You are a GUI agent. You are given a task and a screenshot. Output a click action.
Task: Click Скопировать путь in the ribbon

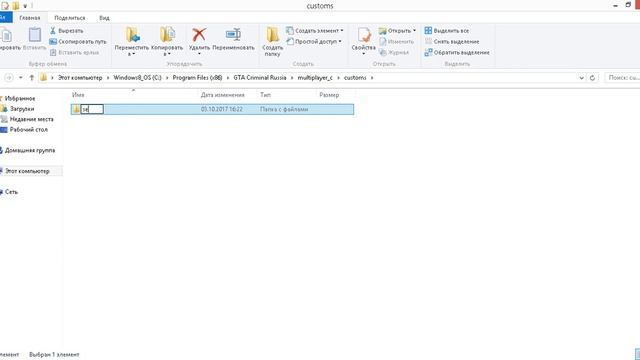pos(78,42)
